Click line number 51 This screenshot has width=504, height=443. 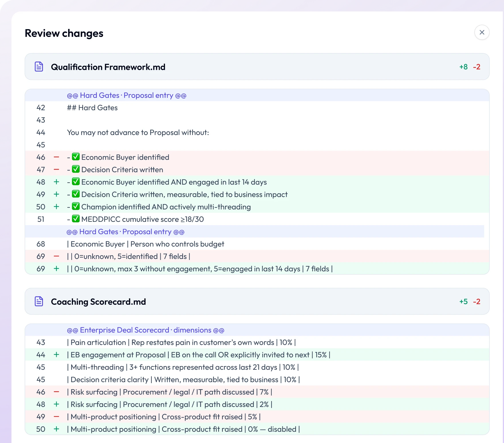tap(41, 219)
